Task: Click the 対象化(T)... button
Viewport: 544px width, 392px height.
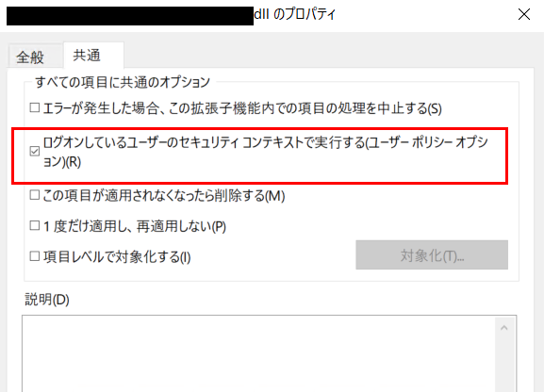Action: (432, 255)
